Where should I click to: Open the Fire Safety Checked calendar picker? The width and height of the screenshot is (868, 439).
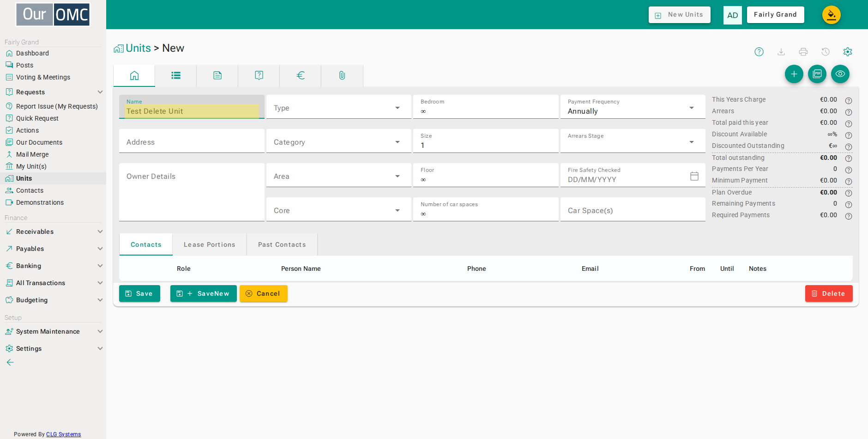(x=694, y=176)
